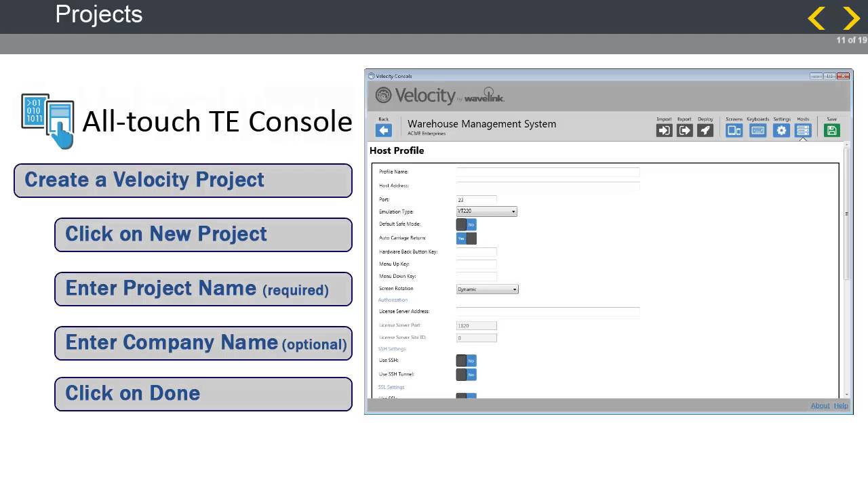Viewport: 868px width, 488px height.
Task: Click the SSL Settings section label
Action: 391,387
